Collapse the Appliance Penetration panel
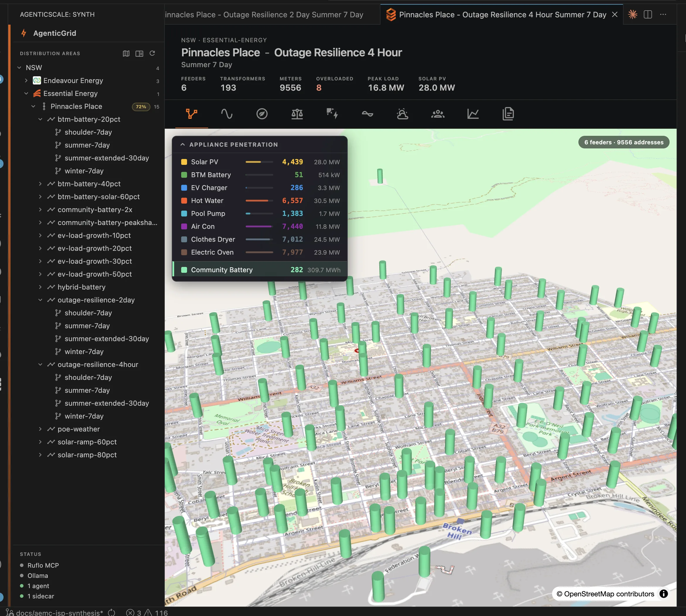 coord(183,145)
